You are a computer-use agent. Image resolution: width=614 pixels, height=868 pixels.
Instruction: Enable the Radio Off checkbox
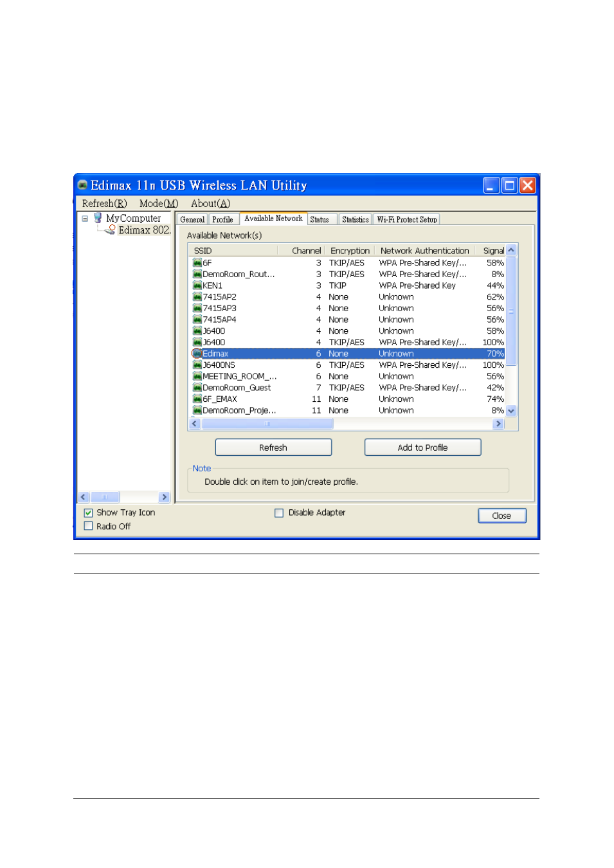[88, 526]
